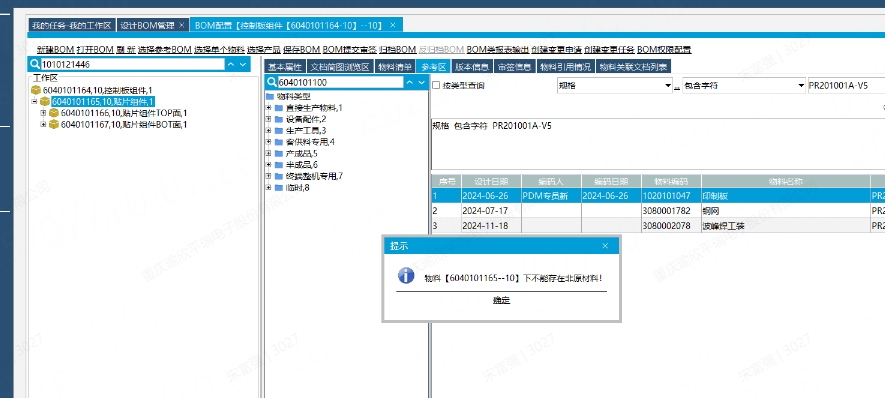Click 选择产品 in the toolbar
Screen dimensions: 885x398
pos(264,50)
